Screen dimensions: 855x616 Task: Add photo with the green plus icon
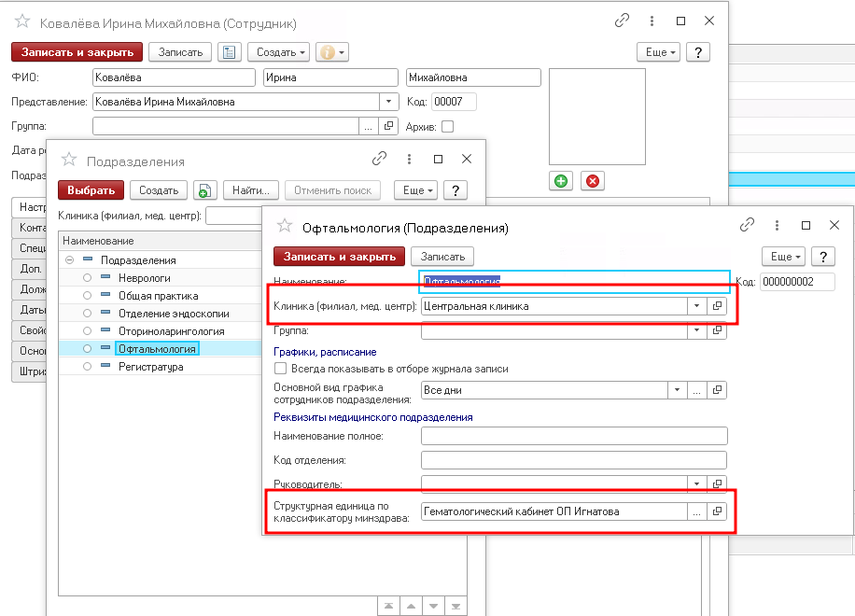tap(561, 181)
